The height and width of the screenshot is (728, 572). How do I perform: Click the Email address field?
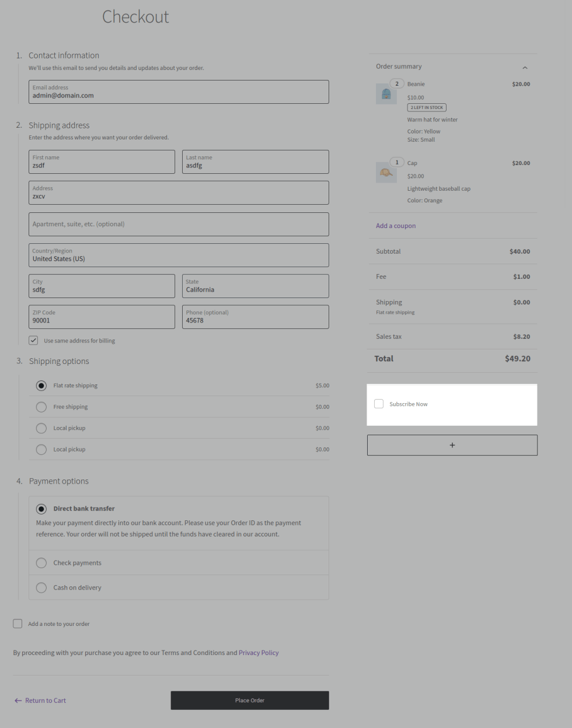coord(179,92)
